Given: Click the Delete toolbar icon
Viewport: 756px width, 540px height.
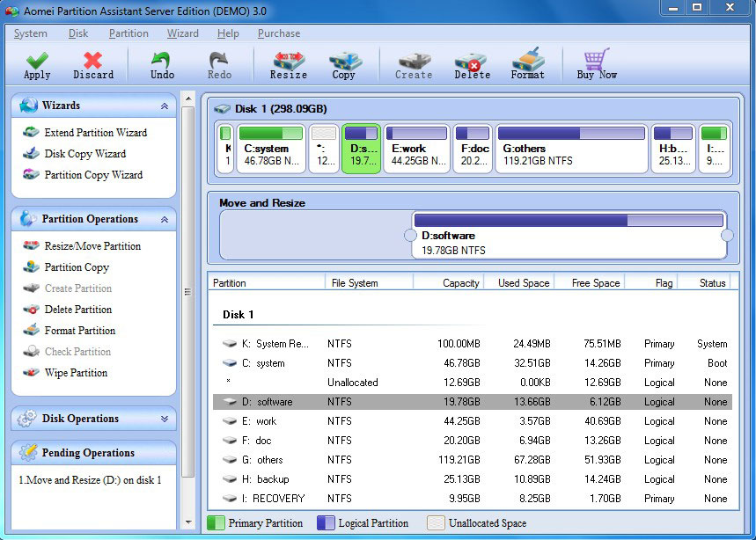Looking at the screenshot, I should point(471,63).
